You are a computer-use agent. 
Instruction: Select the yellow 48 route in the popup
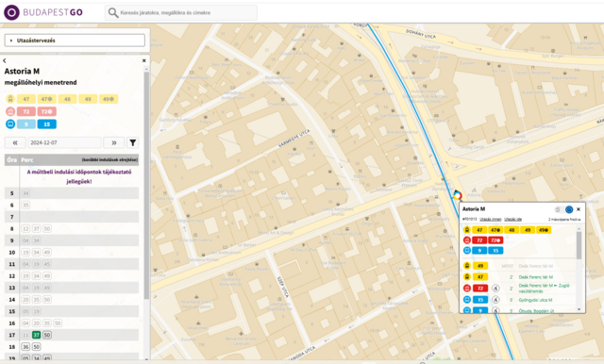(512, 230)
